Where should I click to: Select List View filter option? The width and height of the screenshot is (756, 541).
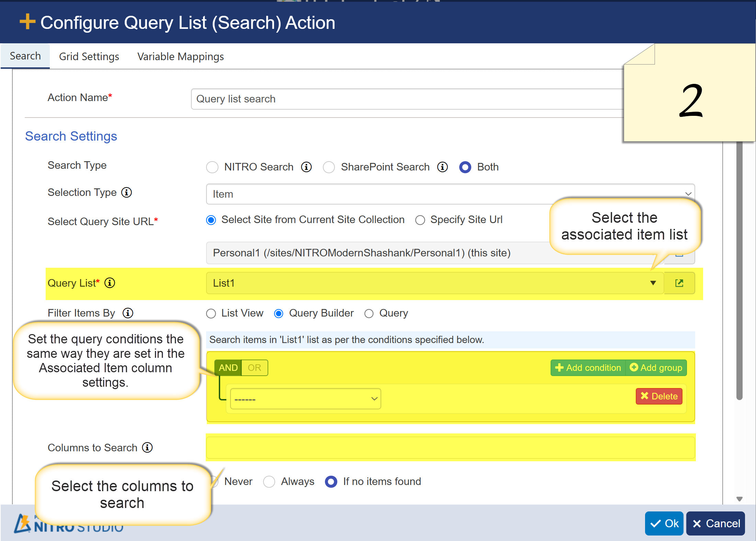[x=211, y=313]
